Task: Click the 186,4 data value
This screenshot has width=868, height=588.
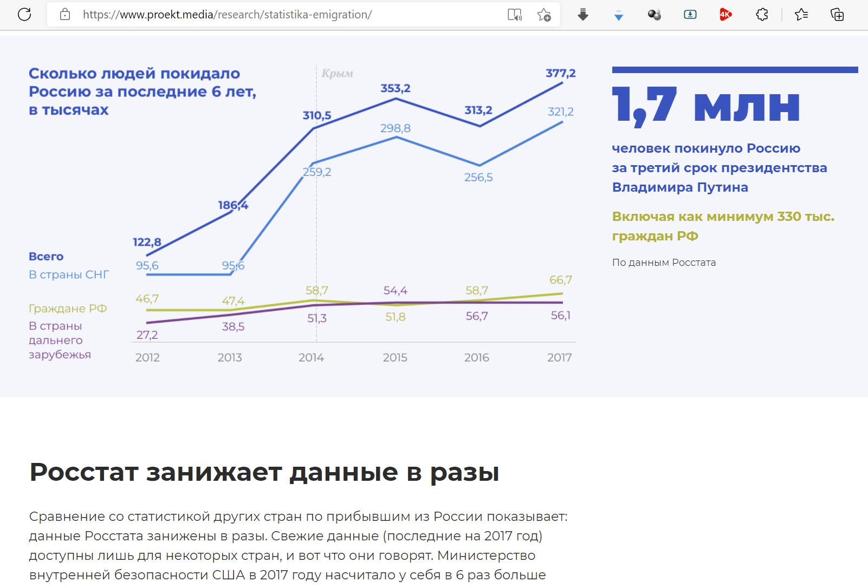Action: point(233,205)
